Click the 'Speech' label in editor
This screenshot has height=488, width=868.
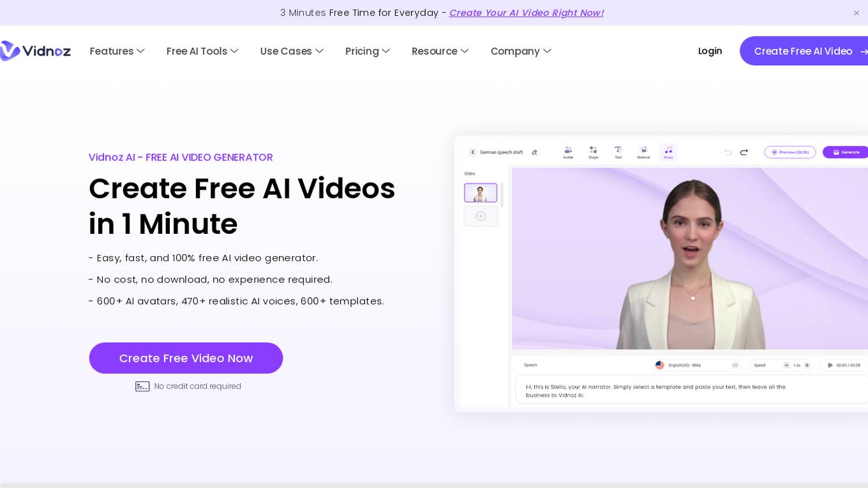pyautogui.click(x=530, y=365)
